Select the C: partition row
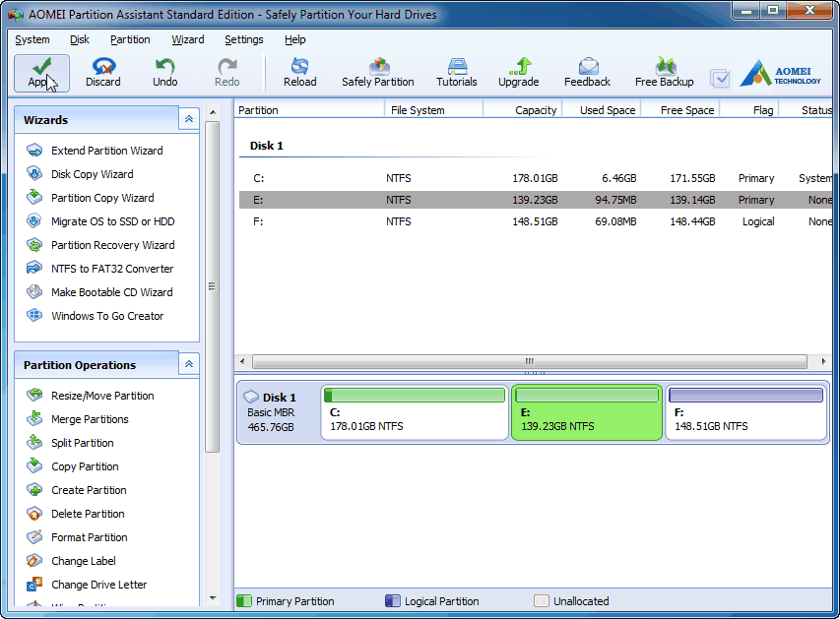The image size is (840, 619). 536,178
